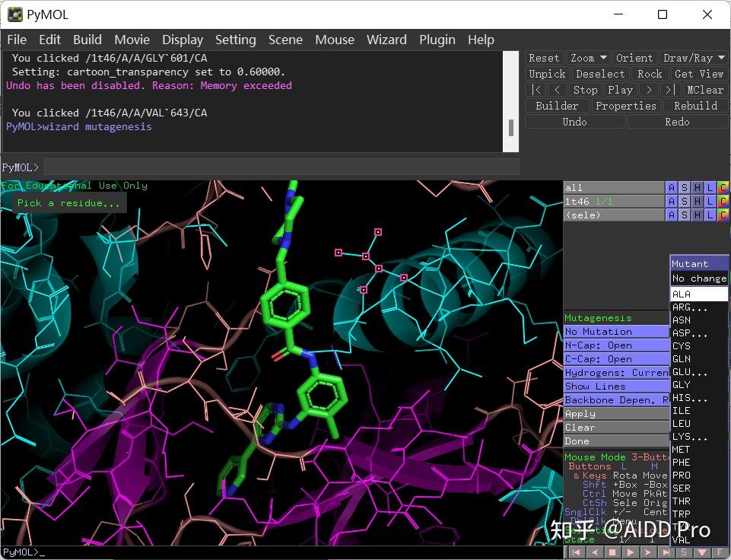Toggle Rock mode in the control panel
The image size is (731, 560).
[x=649, y=74]
